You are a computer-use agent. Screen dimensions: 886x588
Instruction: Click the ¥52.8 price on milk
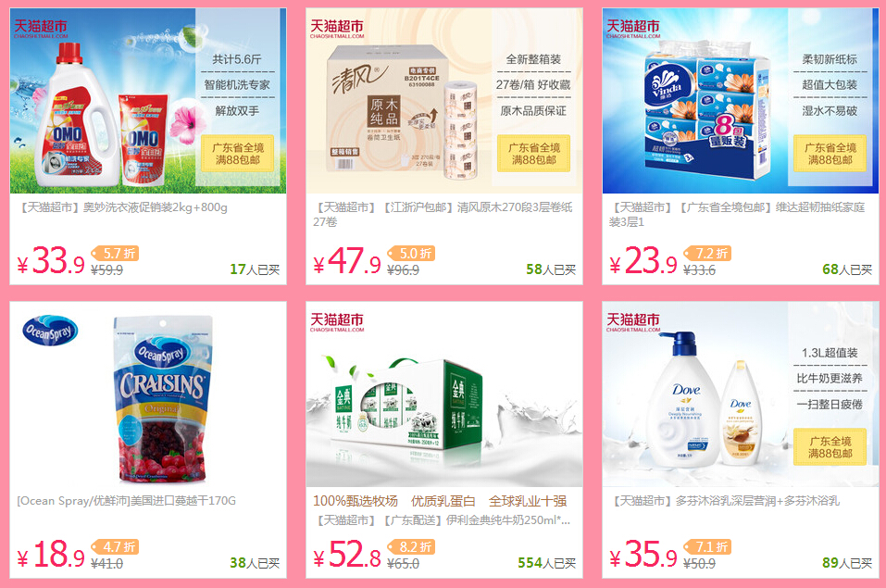click(347, 554)
